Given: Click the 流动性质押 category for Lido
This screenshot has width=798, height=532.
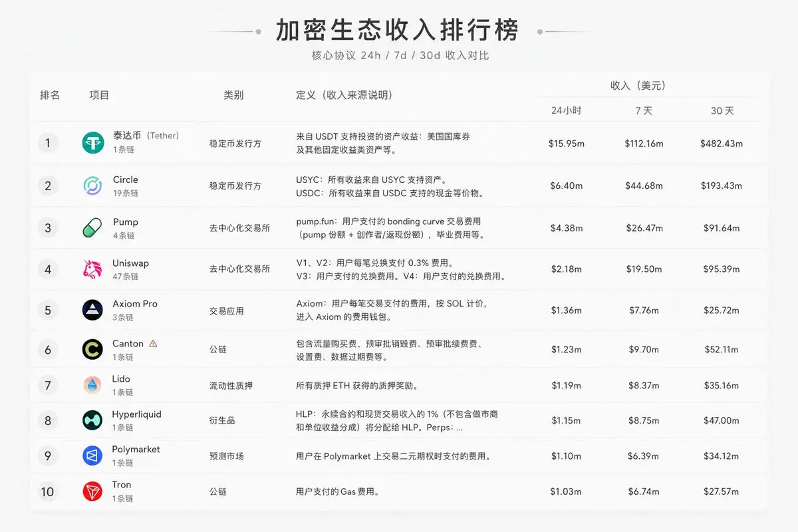Looking at the screenshot, I should (231, 385).
